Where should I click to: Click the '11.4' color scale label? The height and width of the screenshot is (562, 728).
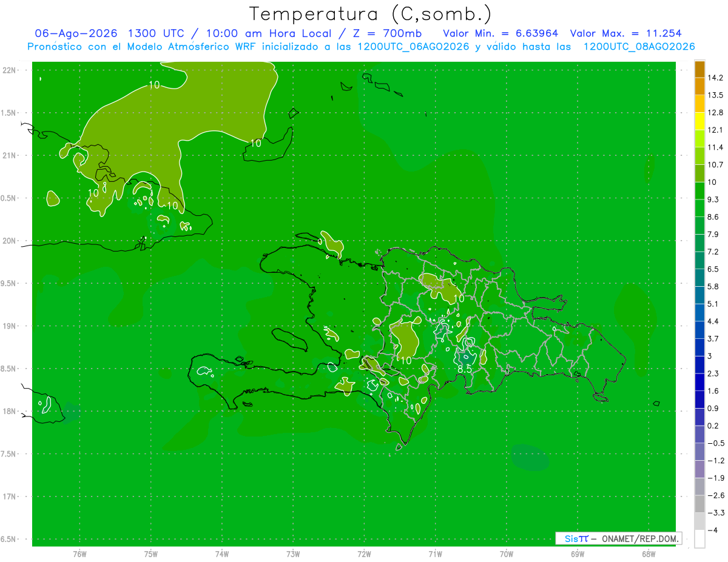[715, 147]
